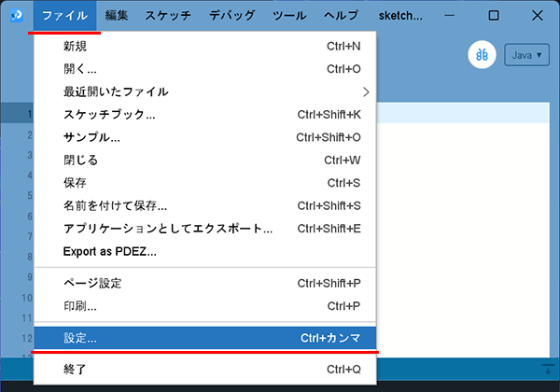Select 終了 to quit the application
Image resolution: width=560 pixels, height=392 pixels.
(x=205, y=370)
